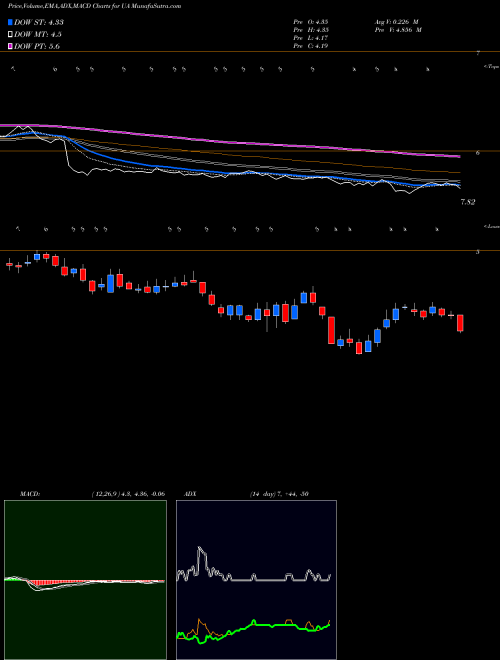Click the large ADX spike peak
The image size is (500, 660).
pyautogui.click(x=200, y=548)
